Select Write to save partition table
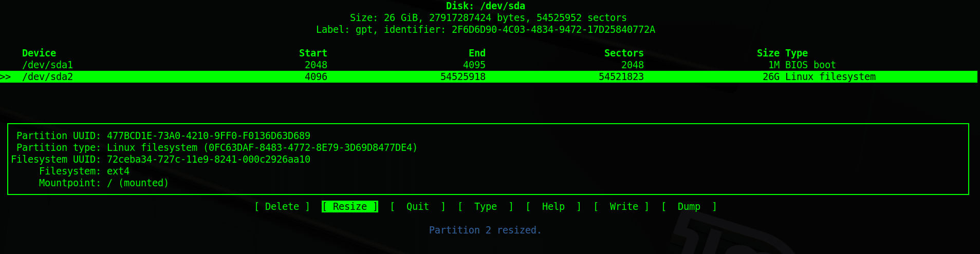This screenshot has height=254, width=980. click(621, 206)
